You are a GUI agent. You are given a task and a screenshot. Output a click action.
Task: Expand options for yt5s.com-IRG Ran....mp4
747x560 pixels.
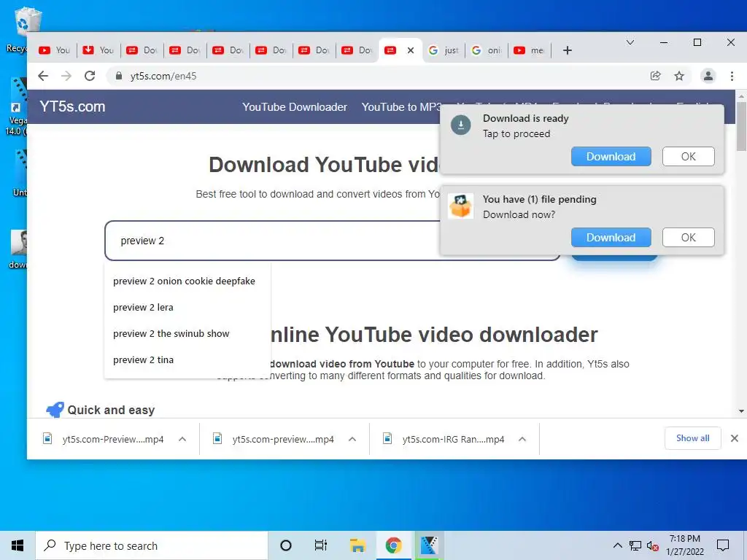[522, 439]
